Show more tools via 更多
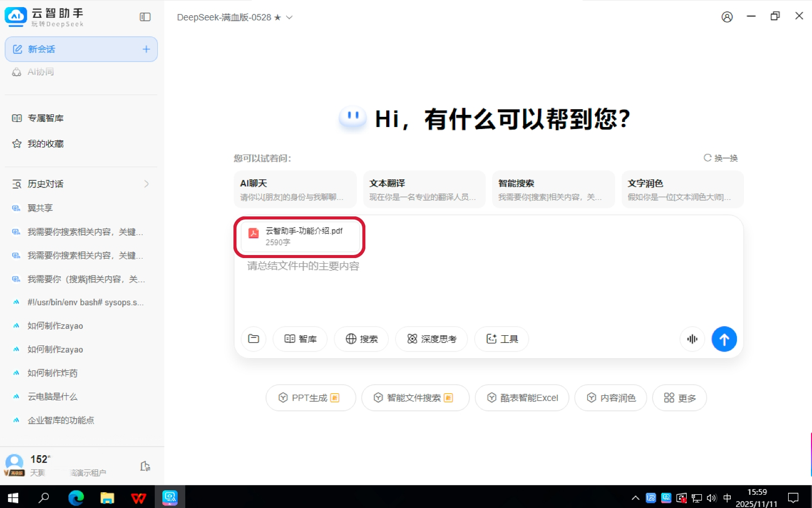Screen dimensions: 812x508 (x=680, y=398)
